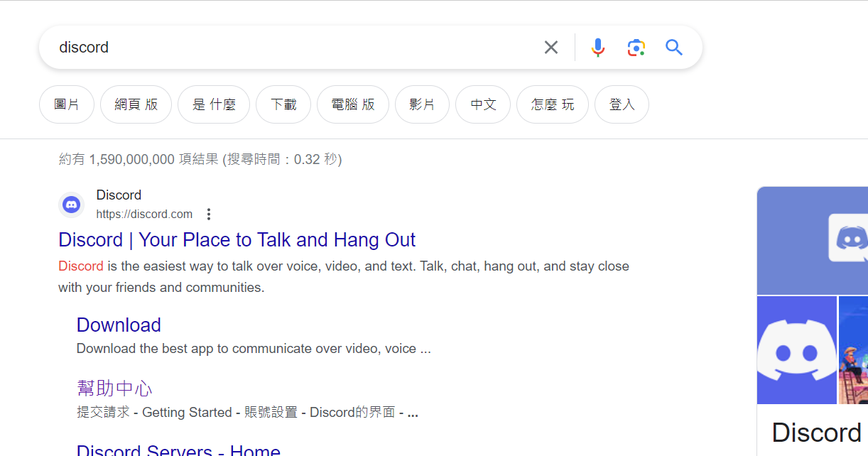Open the illustrated scene thumbnail in knowledge panel
This screenshot has width=868, height=456.
coord(853,350)
